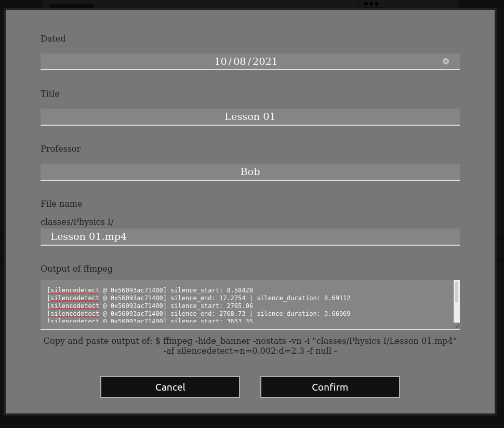
Task: Click the 'Output of ffmpeg' label
Action: pos(76,269)
